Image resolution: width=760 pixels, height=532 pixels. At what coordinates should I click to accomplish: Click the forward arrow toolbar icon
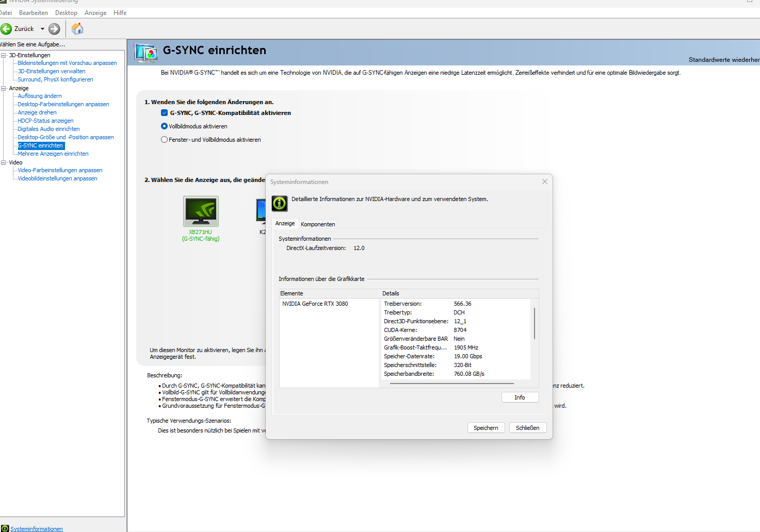[x=54, y=29]
